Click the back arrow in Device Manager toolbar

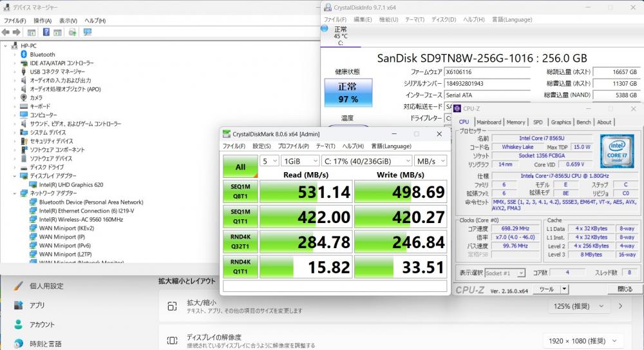(6, 32)
